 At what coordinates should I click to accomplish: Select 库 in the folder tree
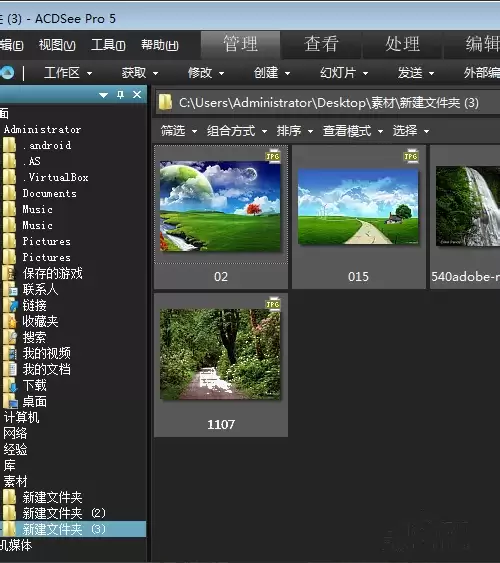pos(10,465)
